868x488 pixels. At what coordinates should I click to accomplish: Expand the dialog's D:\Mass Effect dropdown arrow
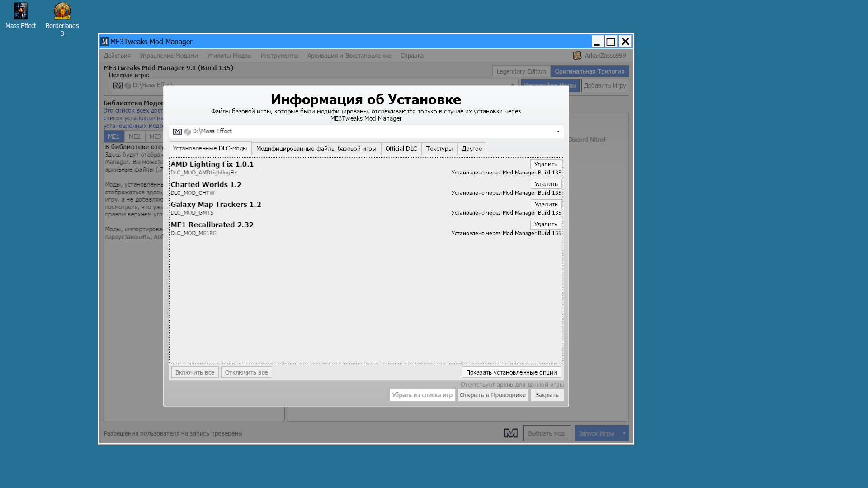[x=558, y=131]
